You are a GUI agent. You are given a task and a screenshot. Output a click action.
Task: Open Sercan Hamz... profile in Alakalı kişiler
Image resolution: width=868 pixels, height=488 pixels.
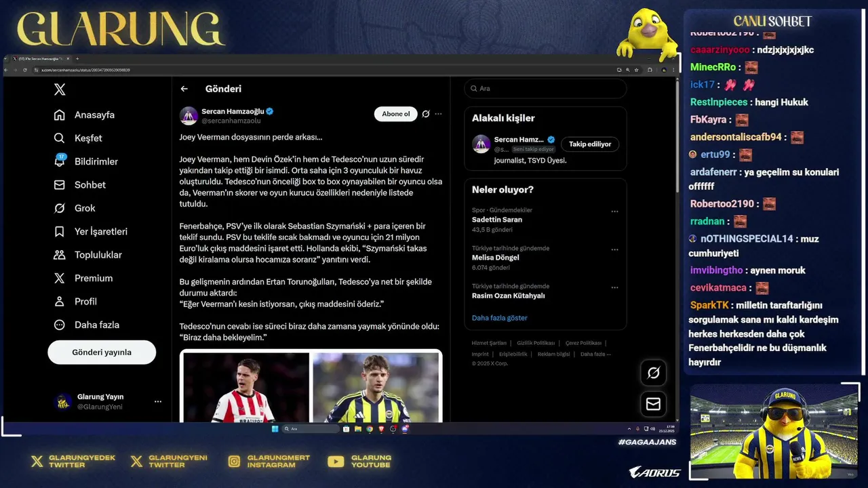519,140
